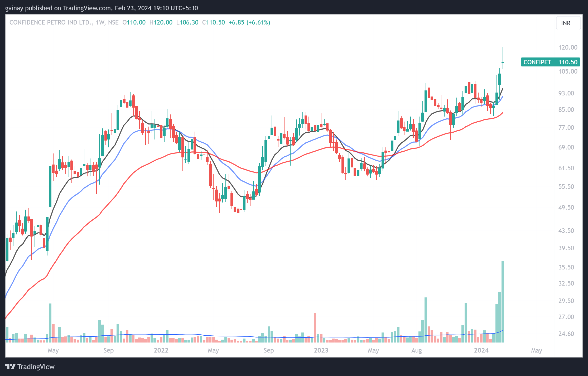
Task: Click the 120.00 price scale label
Action: [568, 47]
